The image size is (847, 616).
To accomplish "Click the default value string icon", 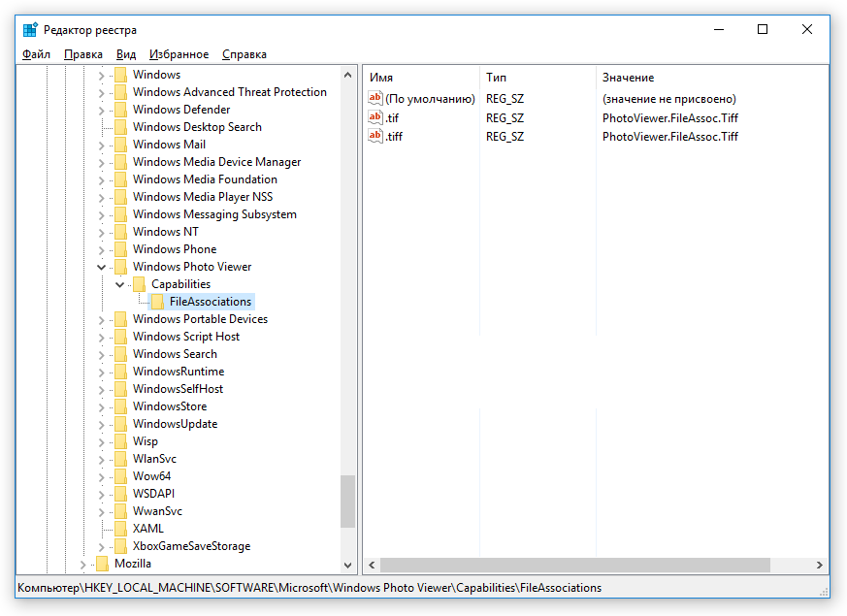I will tap(375, 98).
